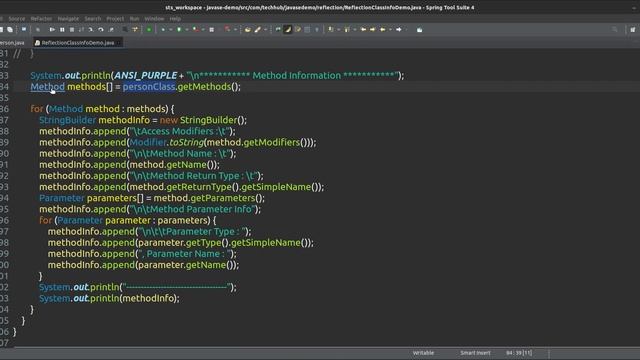The height and width of the screenshot is (360, 640).
Task: Click the green Run icon
Action: point(179,29)
